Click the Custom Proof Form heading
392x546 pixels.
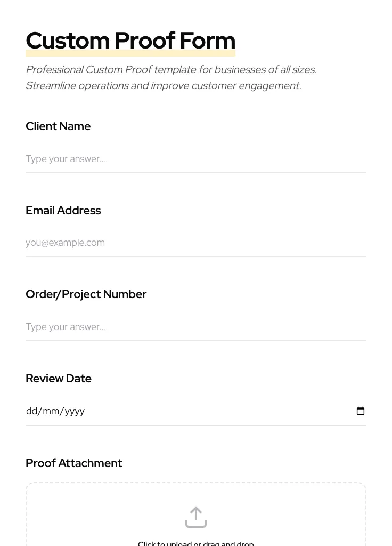[130, 41]
